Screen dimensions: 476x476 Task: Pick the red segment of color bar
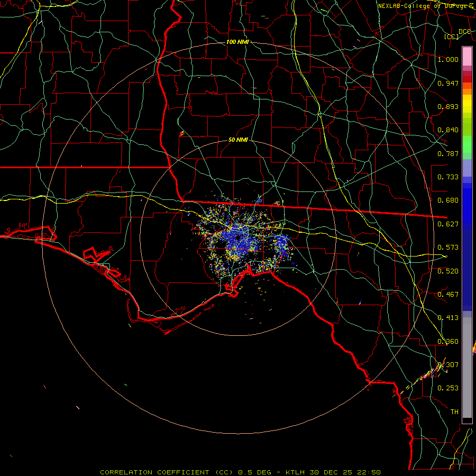click(467, 79)
